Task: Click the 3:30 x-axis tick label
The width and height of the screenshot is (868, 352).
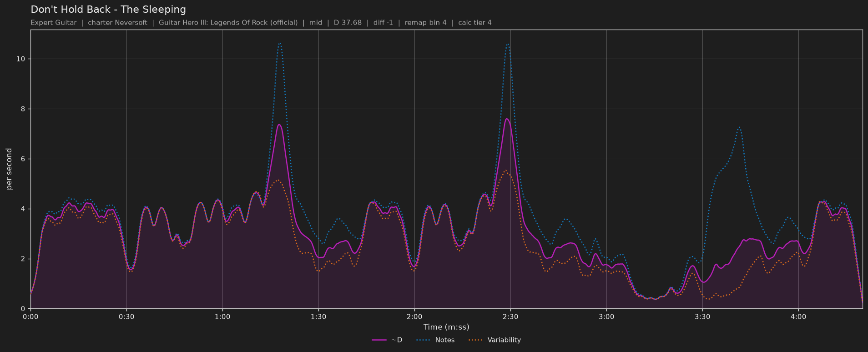Action: pos(702,317)
